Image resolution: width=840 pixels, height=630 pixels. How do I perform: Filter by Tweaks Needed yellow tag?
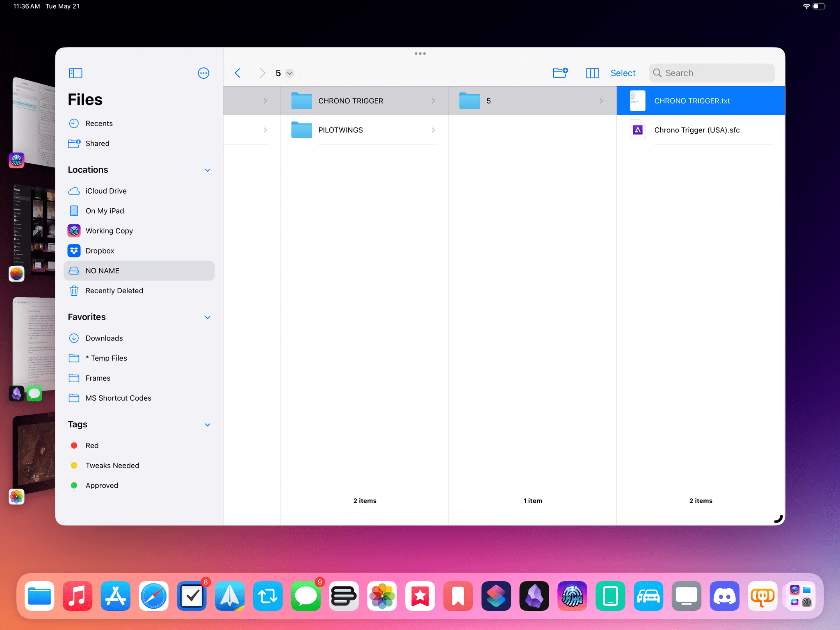(139, 466)
